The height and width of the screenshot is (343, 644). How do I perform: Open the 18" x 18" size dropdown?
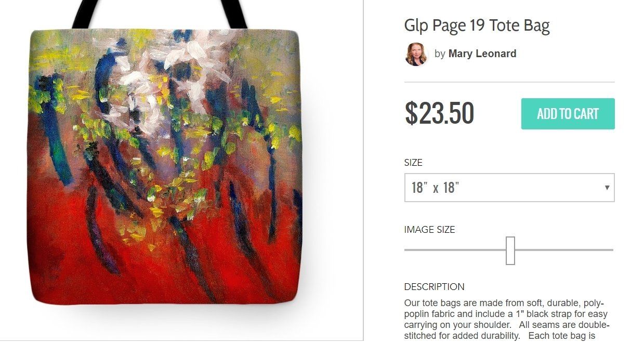509,188
